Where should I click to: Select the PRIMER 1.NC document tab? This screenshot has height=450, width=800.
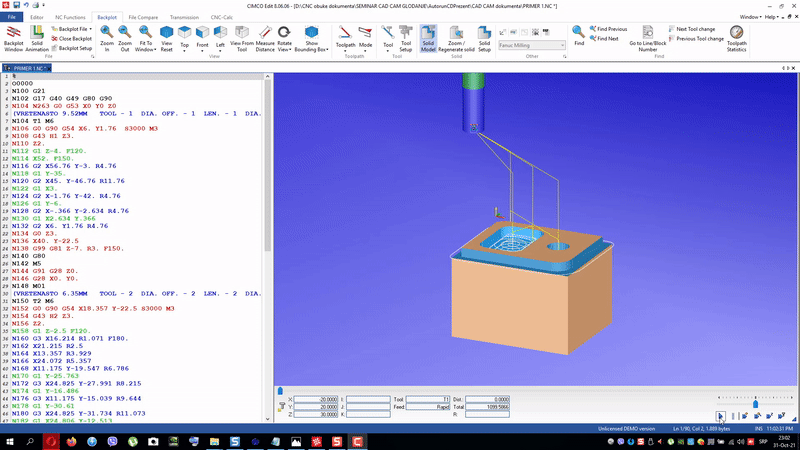click(27, 68)
